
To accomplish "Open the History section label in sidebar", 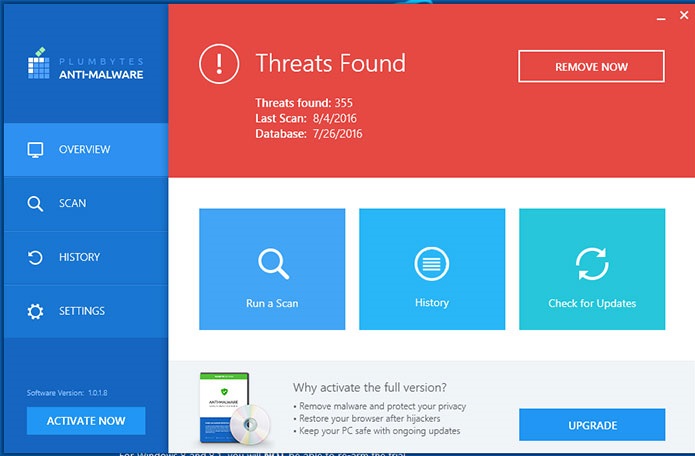I will point(80,257).
